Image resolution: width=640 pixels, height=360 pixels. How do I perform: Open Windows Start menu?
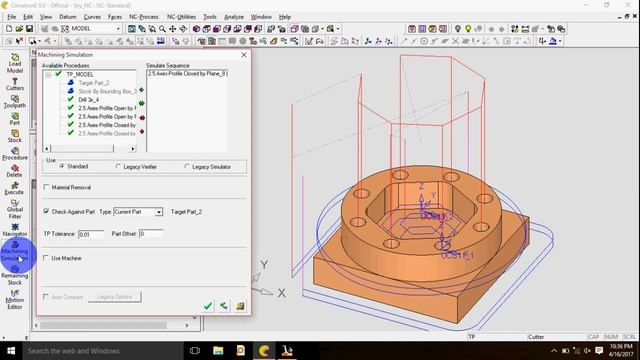(x=11, y=351)
